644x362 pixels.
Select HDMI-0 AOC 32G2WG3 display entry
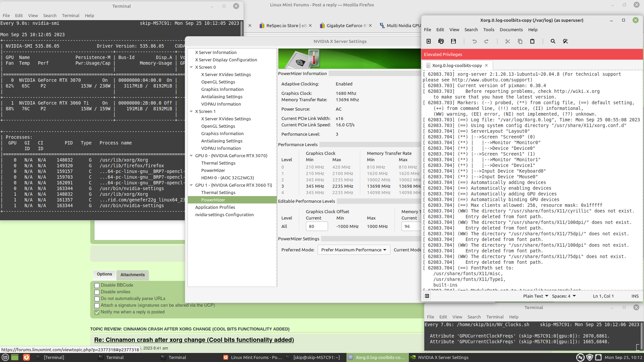(227, 178)
